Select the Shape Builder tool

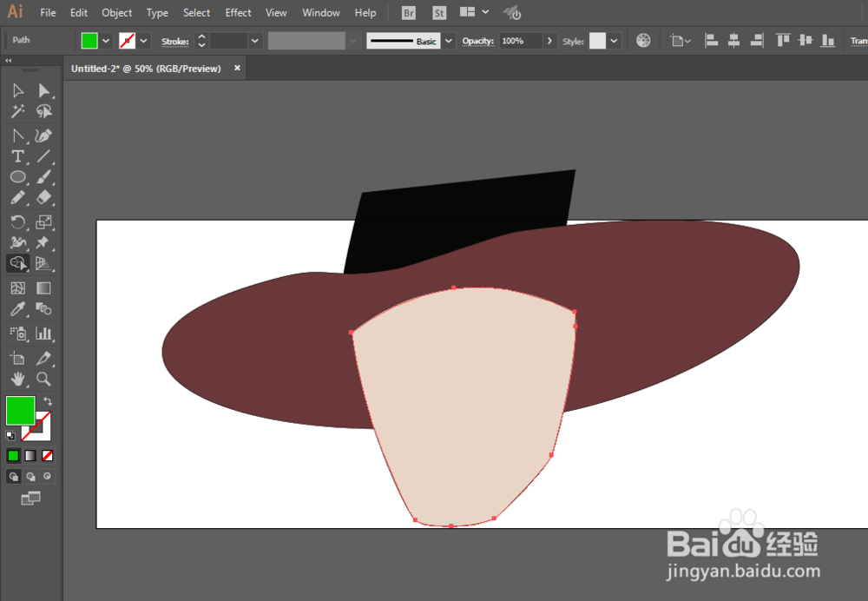[17, 263]
